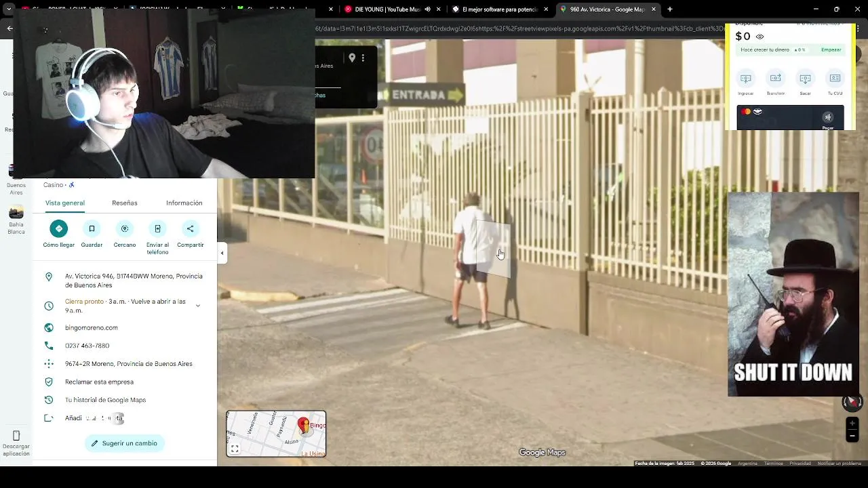Open new browser tab with plus

click(670, 9)
